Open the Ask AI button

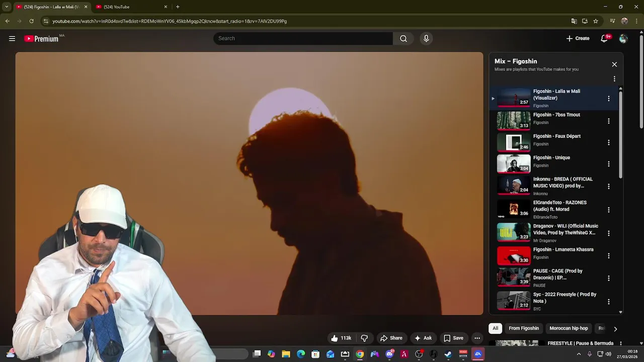[x=423, y=338]
